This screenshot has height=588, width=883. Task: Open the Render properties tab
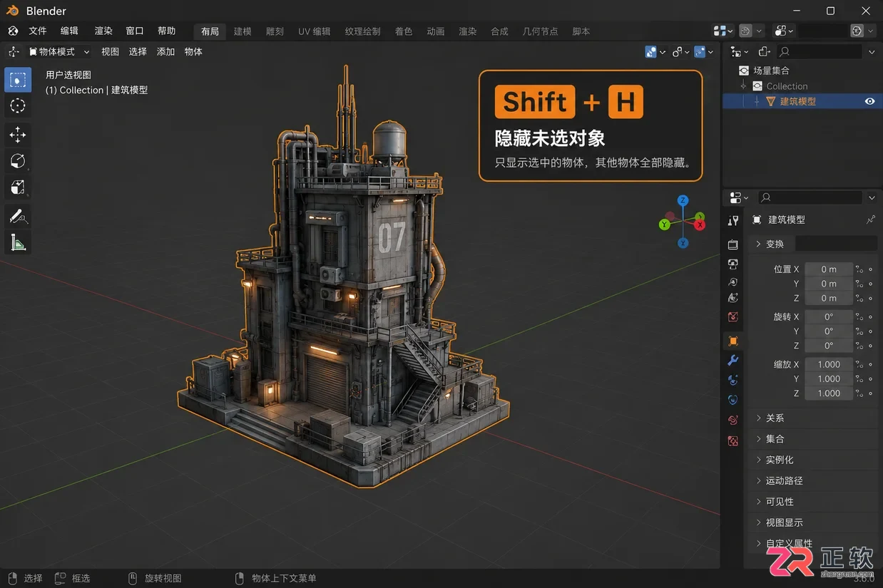[x=733, y=244]
